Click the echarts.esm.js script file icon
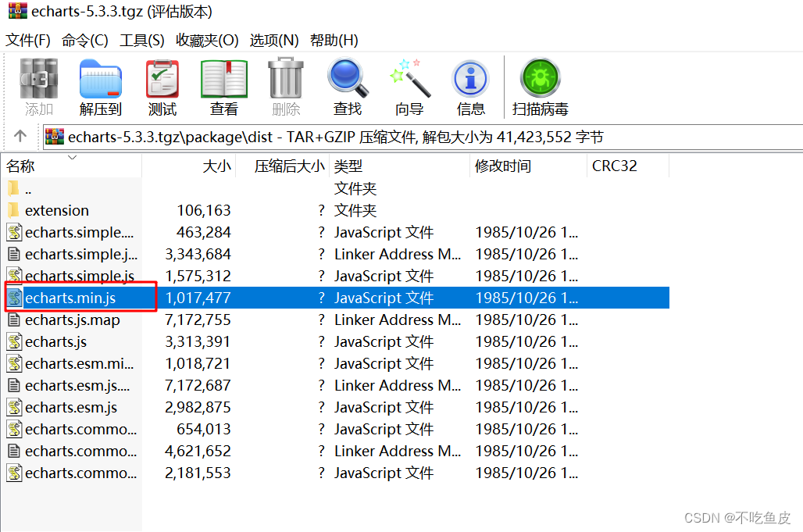 (14, 407)
